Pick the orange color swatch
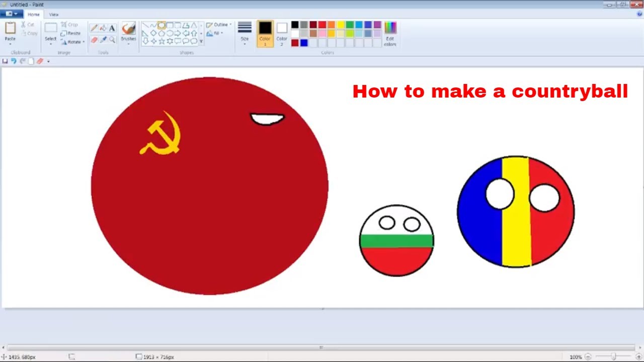The width and height of the screenshot is (644, 362). click(x=332, y=25)
